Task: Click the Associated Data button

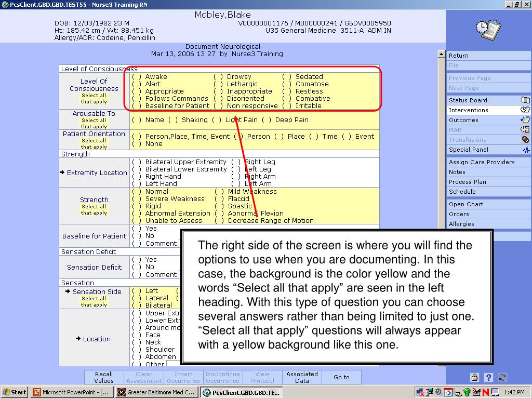Action: 302,377
